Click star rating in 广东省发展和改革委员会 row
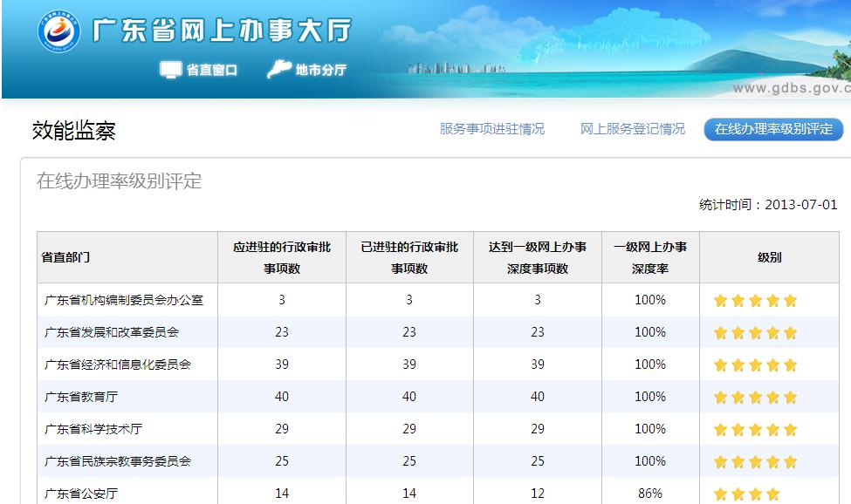The width and height of the screenshot is (851, 504). pyautogui.click(x=755, y=333)
